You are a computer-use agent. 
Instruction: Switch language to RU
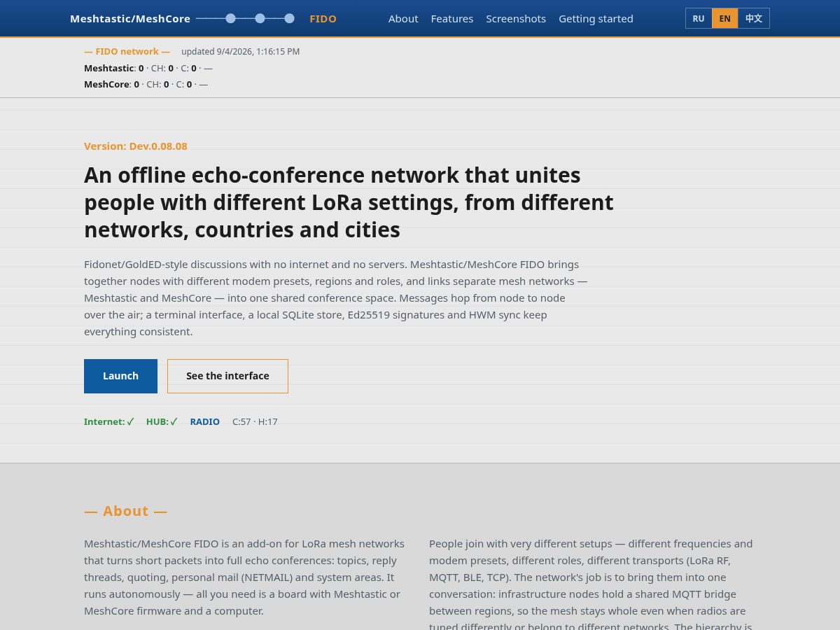699,18
